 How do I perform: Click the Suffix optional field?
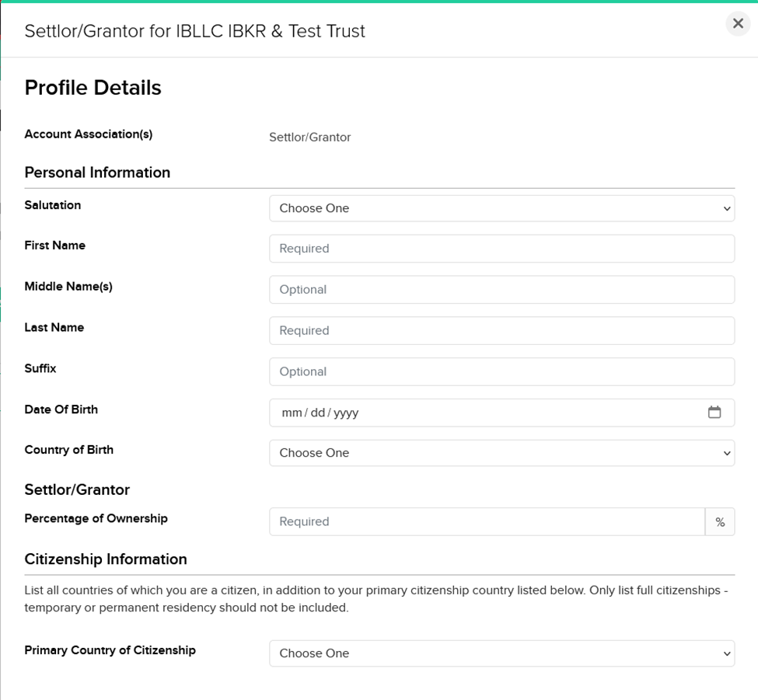tap(501, 372)
